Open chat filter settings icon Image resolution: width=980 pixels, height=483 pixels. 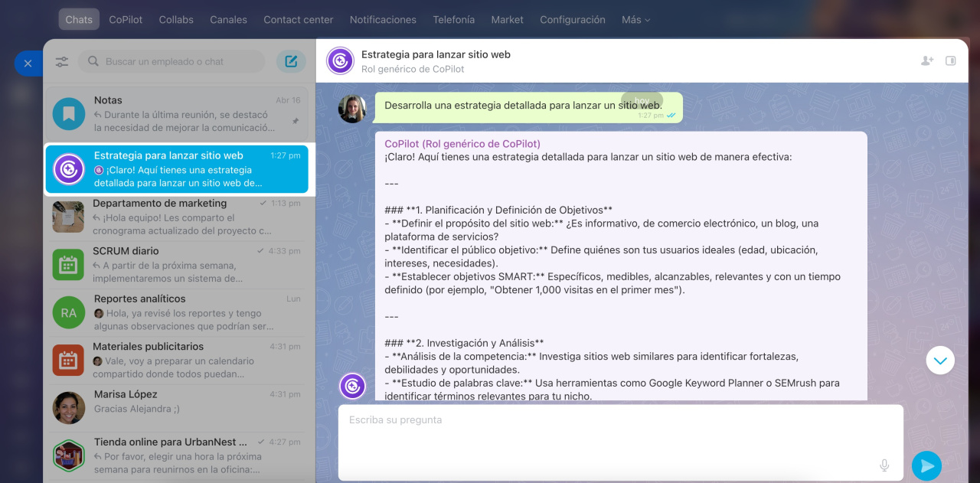pyautogui.click(x=62, y=61)
